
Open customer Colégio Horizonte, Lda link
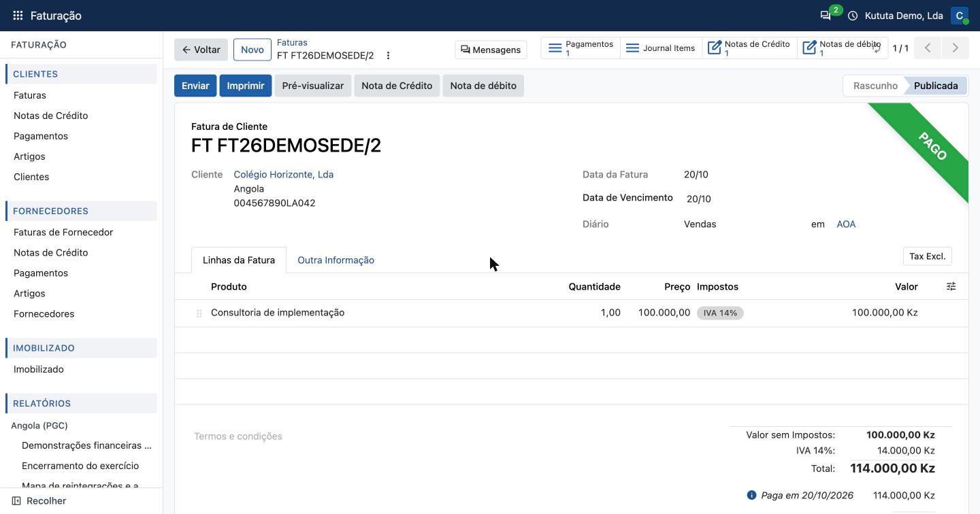click(284, 175)
